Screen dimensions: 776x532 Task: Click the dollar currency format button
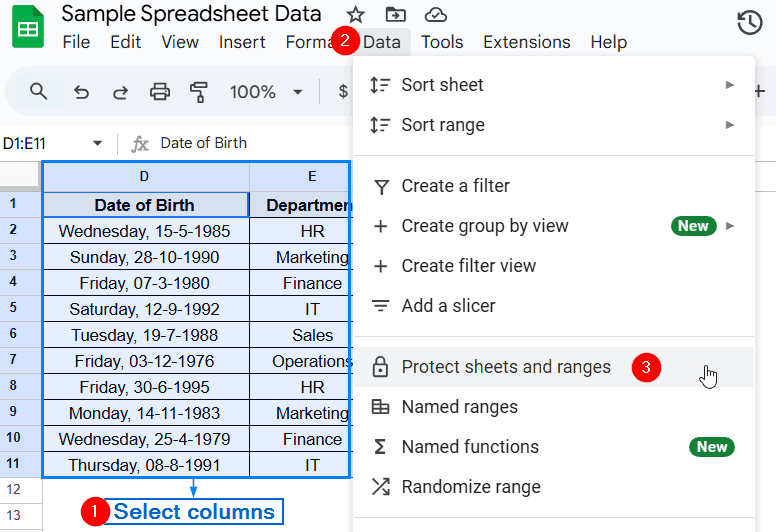point(342,92)
